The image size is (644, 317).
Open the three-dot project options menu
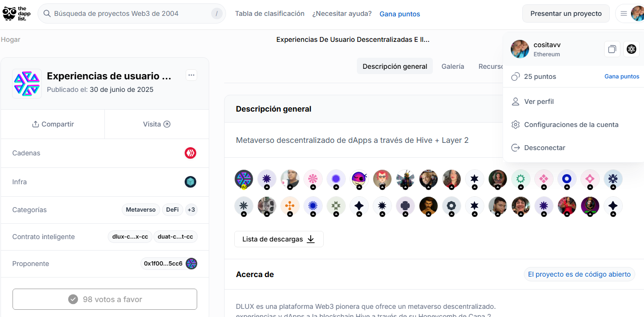point(191,75)
